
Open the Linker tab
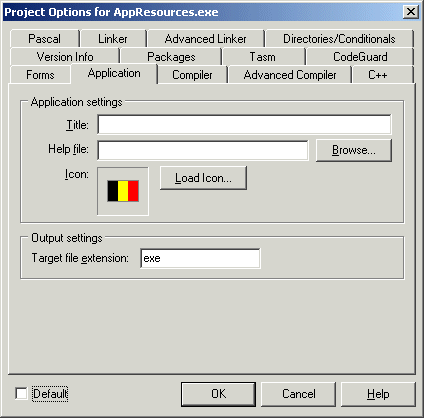(113, 39)
